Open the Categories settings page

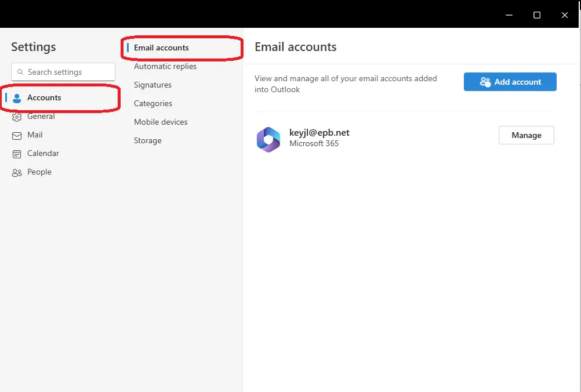coord(153,103)
